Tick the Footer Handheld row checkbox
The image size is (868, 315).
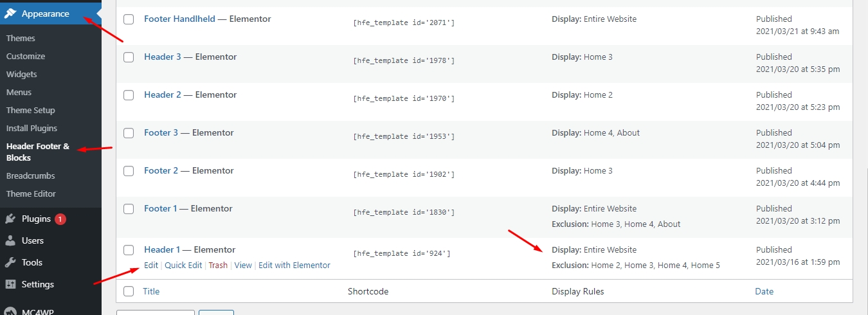tap(129, 19)
